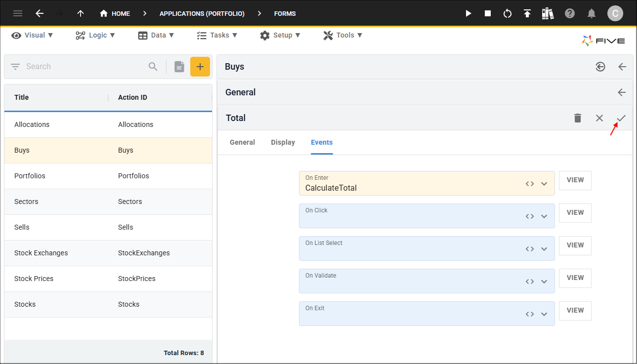Expand On Exit dropdown arrow
This screenshot has width=637, height=364.
[x=544, y=314]
